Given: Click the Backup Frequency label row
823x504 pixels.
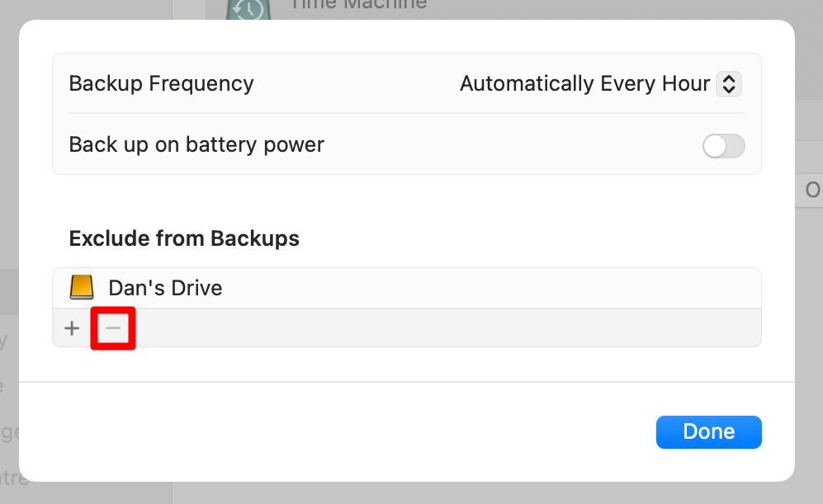Looking at the screenshot, I should (161, 83).
